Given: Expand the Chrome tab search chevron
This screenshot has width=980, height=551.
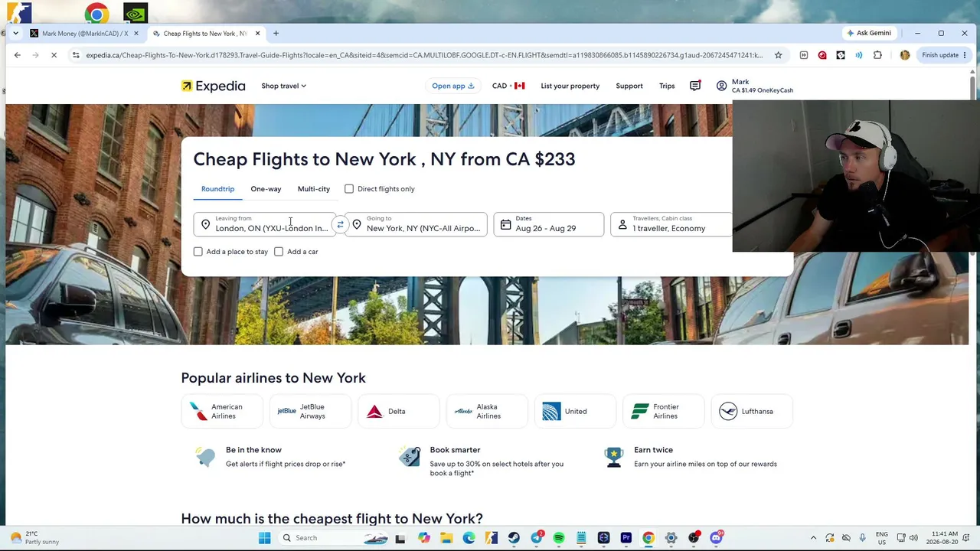Looking at the screenshot, I should point(15,33).
